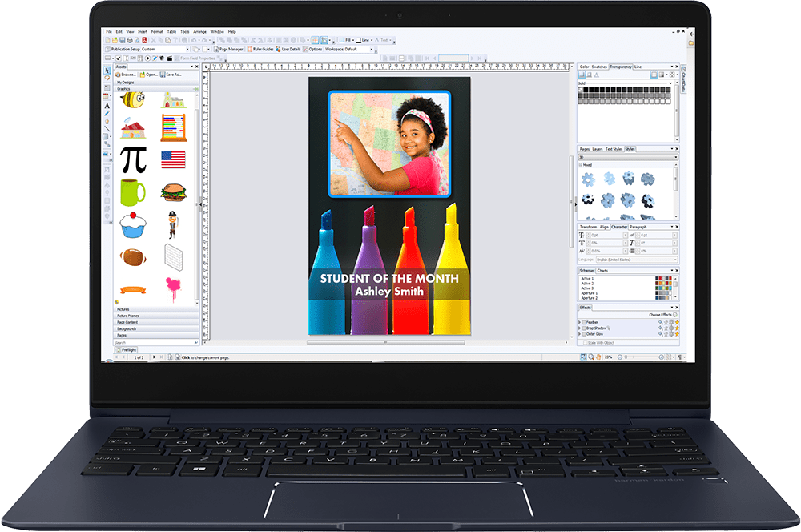Viewport: 801px width, 532px height.
Task: Check the Scale With Object option
Action: pyautogui.click(x=586, y=343)
